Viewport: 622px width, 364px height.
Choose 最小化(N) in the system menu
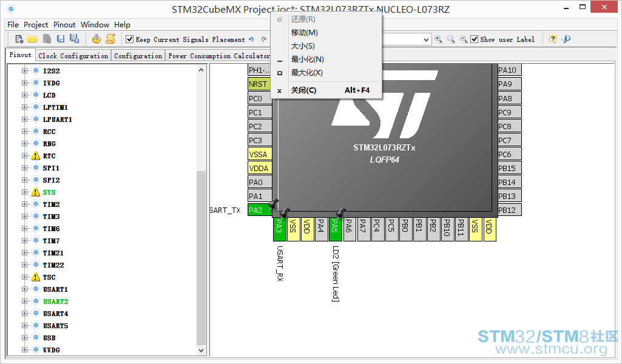(326, 59)
